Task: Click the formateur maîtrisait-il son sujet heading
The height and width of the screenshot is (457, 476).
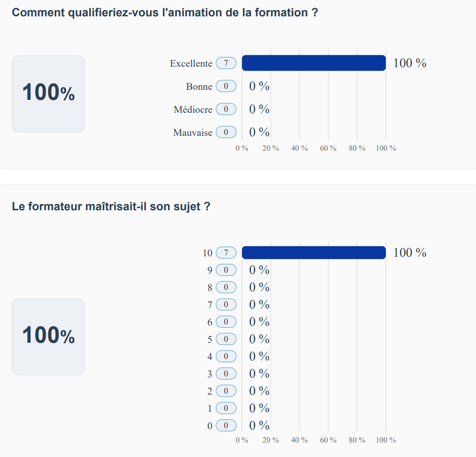Action: tap(111, 207)
